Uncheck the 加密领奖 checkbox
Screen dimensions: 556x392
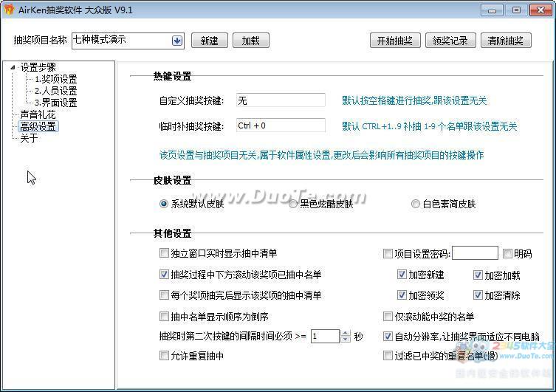[402, 295]
